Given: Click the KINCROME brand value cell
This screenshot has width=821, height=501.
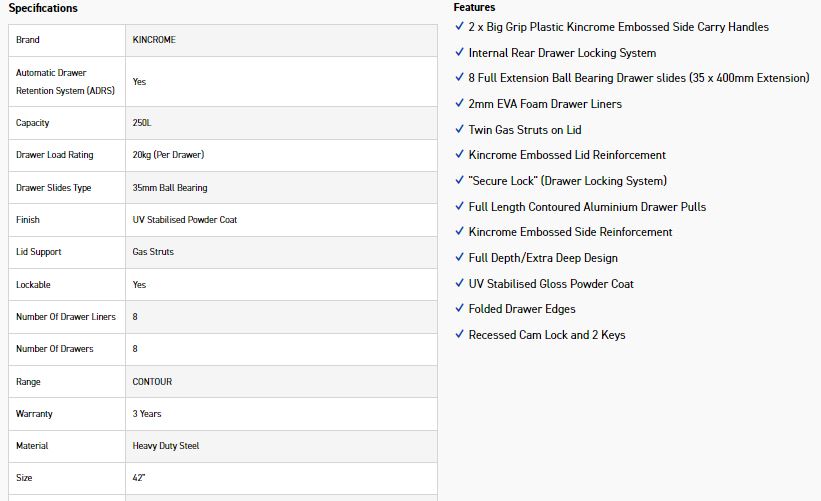Looking at the screenshot, I should (154, 40).
